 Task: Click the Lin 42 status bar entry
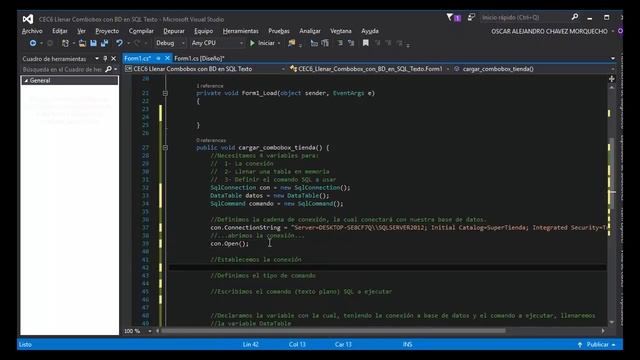click(x=251, y=344)
